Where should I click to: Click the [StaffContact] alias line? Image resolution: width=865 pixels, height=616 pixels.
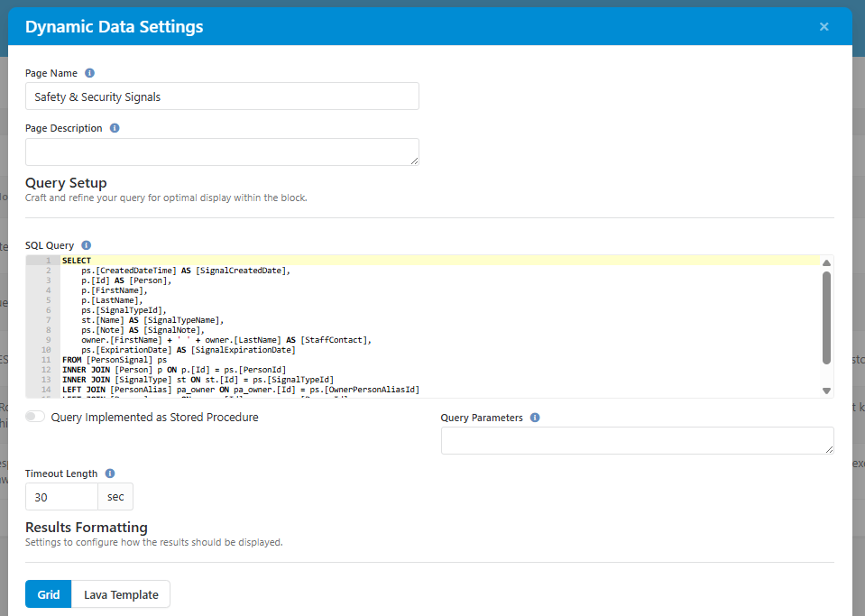[x=226, y=340]
